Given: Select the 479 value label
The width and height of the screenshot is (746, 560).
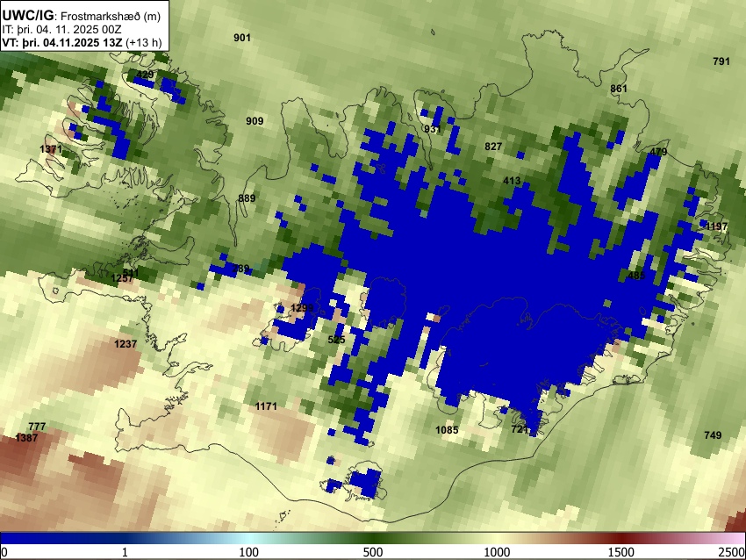Looking at the screenshot, I should pyautogui.click(x=658, y=152).
